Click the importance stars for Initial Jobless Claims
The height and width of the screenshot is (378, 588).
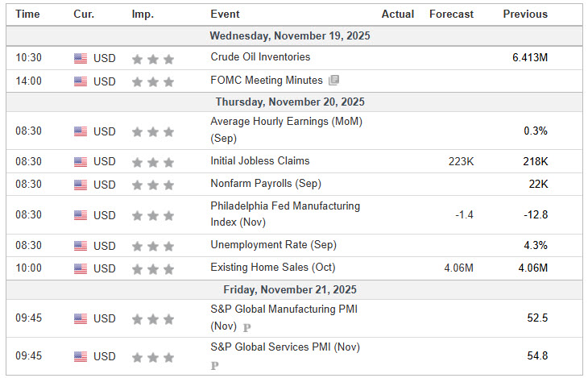152,162
